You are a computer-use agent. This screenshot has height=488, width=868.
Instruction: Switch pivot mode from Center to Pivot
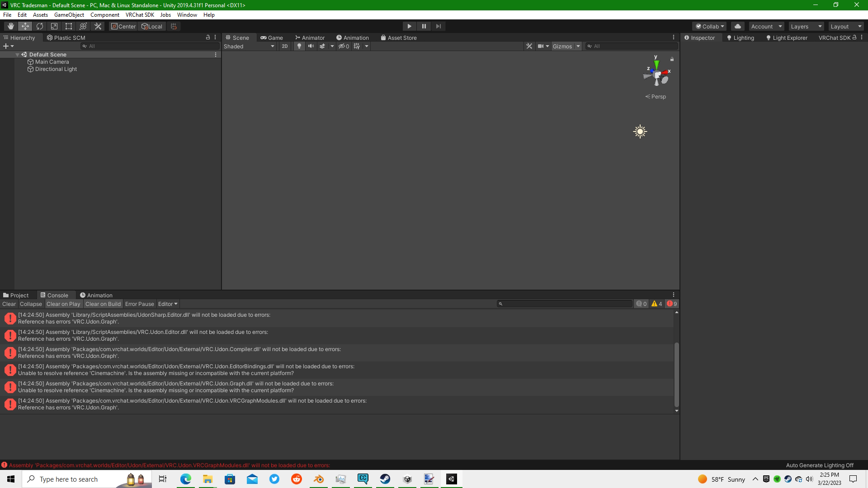(x=123, y=26)
